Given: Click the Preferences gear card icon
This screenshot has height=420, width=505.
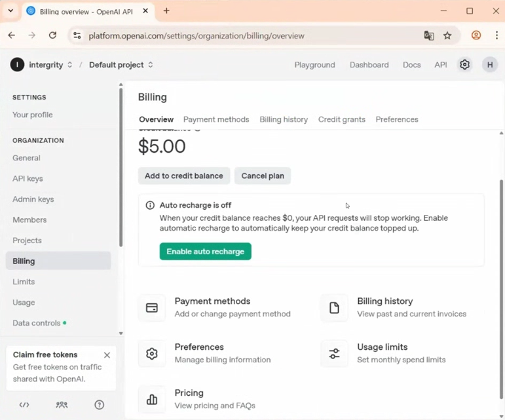Looking at the screenshot, I should [x=152, y=354].
